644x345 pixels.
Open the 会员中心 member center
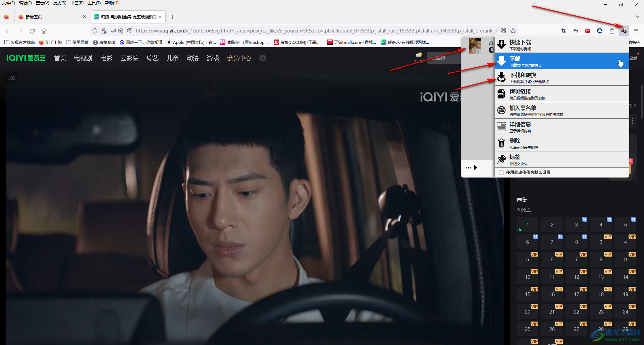239,58
